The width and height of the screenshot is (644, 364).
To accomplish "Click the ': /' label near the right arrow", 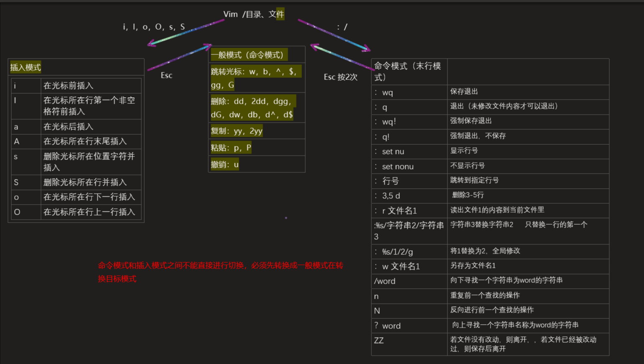I will pos(342,27).
